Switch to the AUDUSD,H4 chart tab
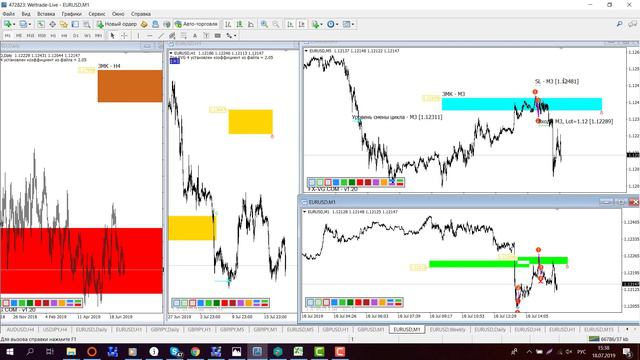This screenshot has width=640, height=360. coord(20,329)
